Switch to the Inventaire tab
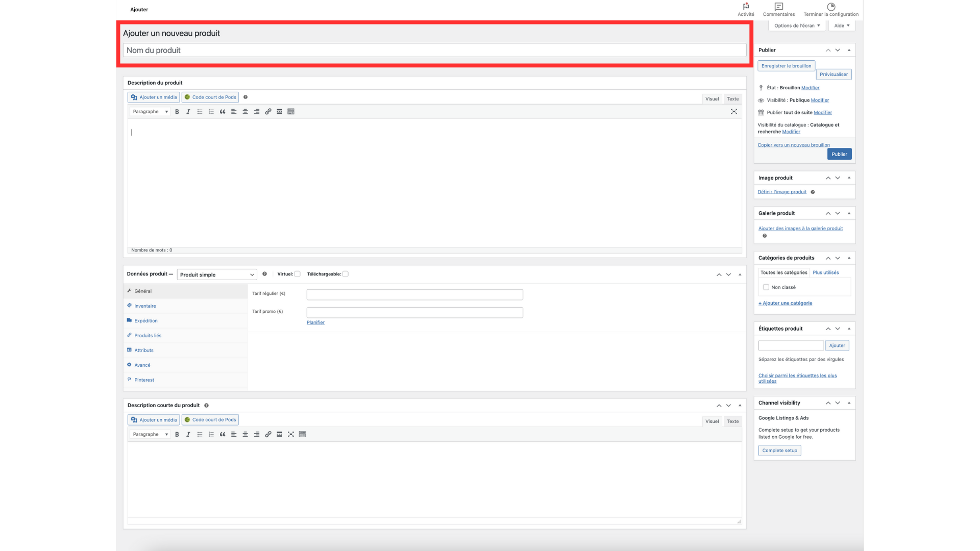This screenshot has height=551, width=980. point(145,306)
